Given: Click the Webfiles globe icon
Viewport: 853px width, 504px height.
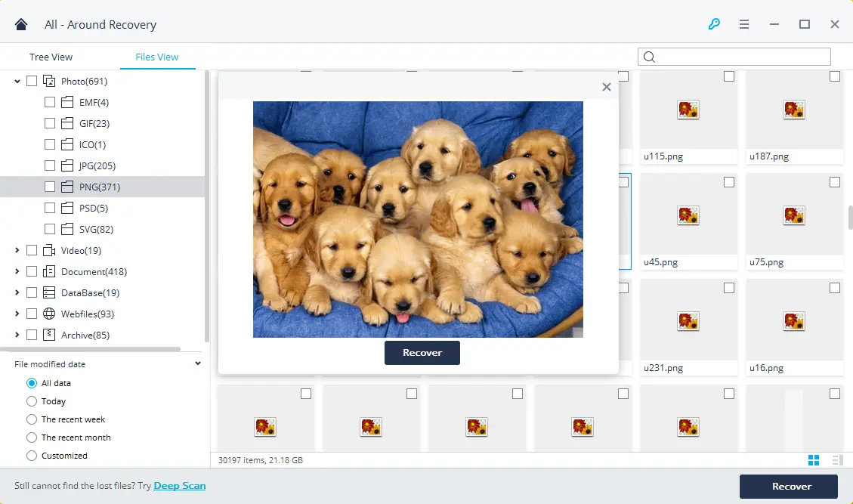Looking at the screenshot, I should tap(48, 314).
